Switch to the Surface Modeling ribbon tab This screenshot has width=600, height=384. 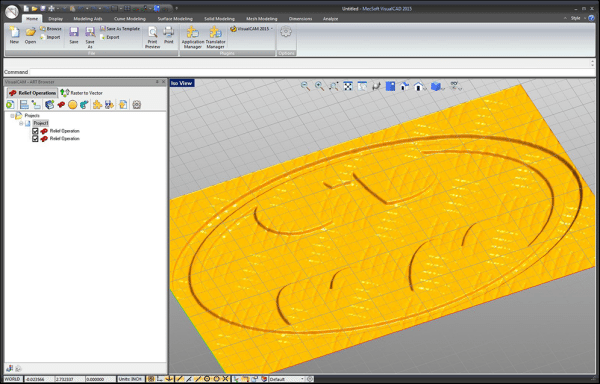(x=175, y=19)
